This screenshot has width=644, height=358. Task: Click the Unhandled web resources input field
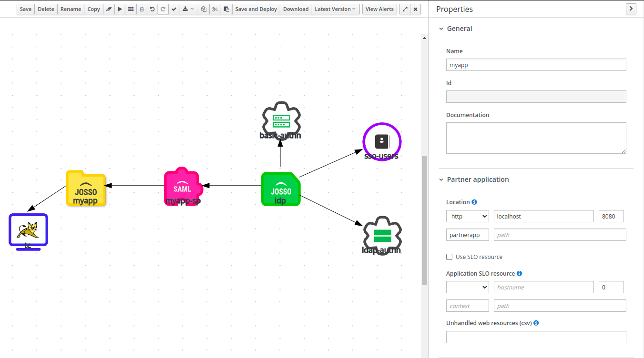pyautogui.click(x=536, y=337)
